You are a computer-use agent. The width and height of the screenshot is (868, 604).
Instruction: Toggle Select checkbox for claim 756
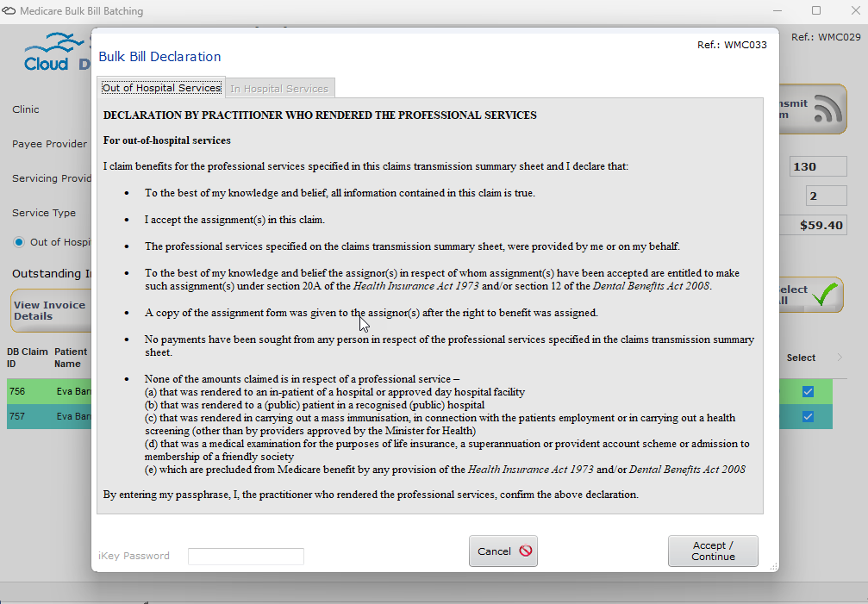coord(809,391)
